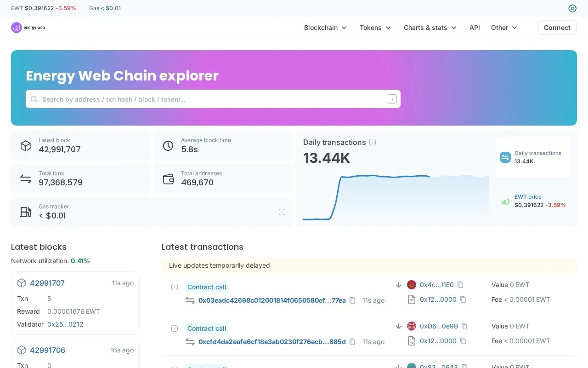This screenshot has width=588, height=368.
Task: Copy the 0x12...0000 address below 0x4c...11E0
Action: [463, 299]
